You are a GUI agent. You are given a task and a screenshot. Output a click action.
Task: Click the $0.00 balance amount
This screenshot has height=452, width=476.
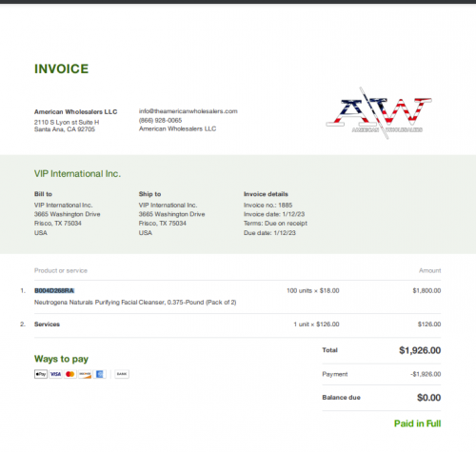pos(429,398)
